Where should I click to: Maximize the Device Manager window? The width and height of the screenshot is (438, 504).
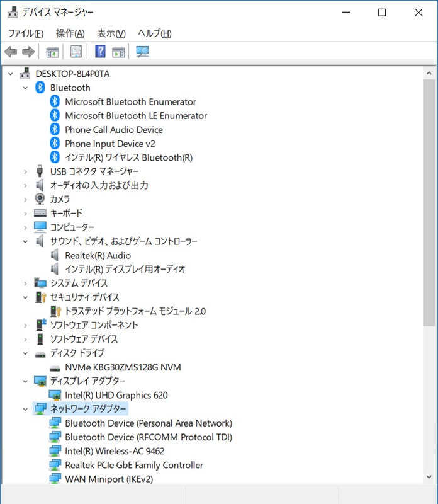[x=382, y=13]
